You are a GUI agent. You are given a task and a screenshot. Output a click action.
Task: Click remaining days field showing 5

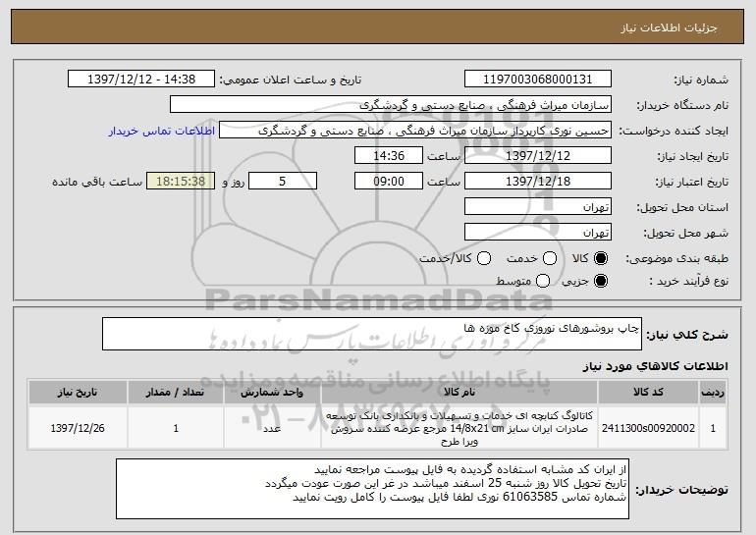pos(283,182)
